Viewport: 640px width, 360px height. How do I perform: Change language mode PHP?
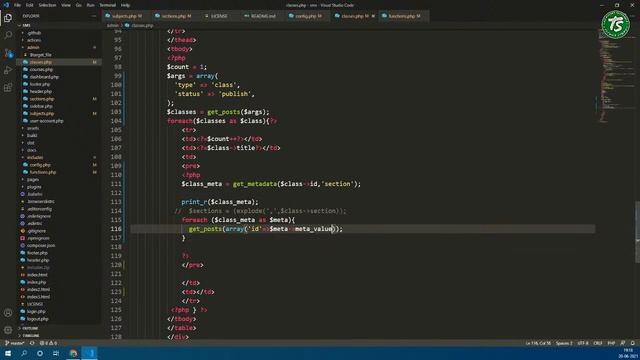pos(611,343)
